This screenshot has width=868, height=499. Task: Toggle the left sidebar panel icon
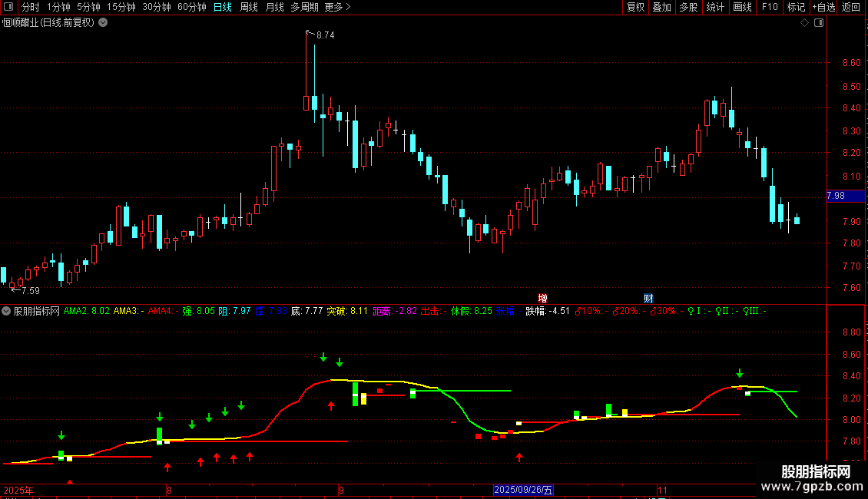8,7
